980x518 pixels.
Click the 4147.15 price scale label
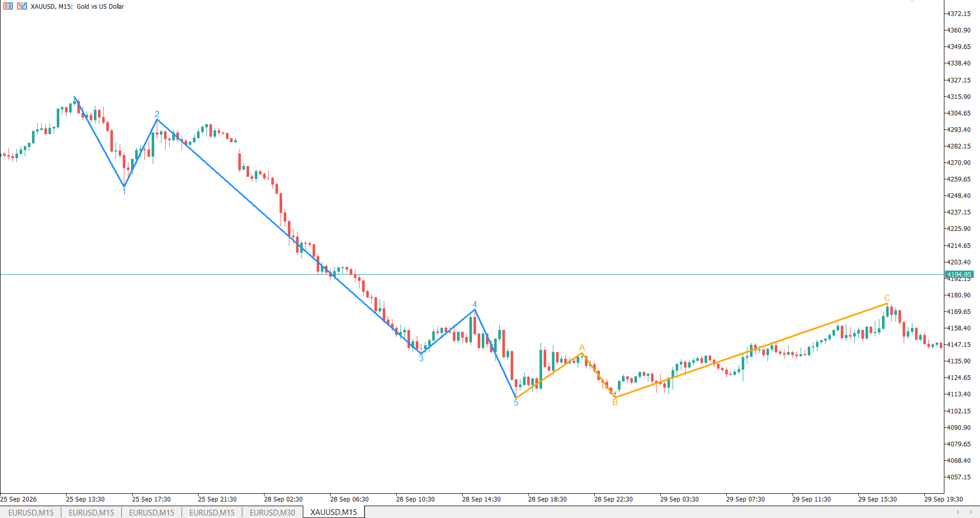958,345
